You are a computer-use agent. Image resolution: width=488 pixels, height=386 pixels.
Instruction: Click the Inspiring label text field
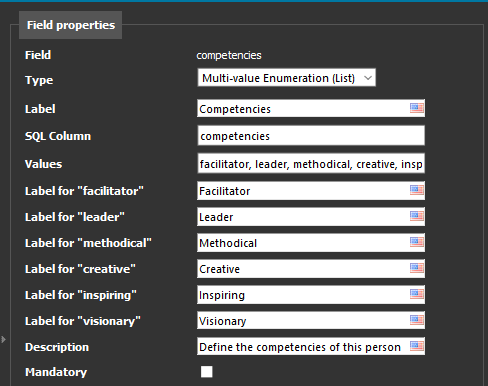pos(311,294)
